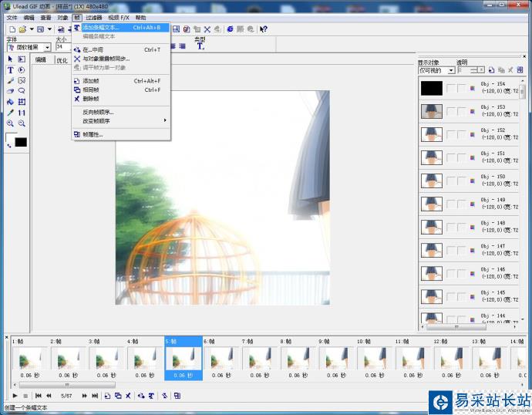Select the Eyedropper tool
Screen dimensions: 532x415
click(x=10, y=113)
